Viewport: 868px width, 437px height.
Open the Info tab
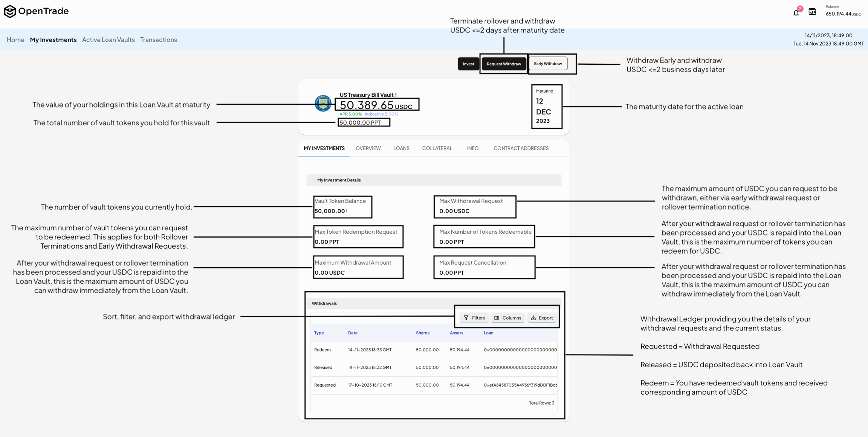coord(472,148)
